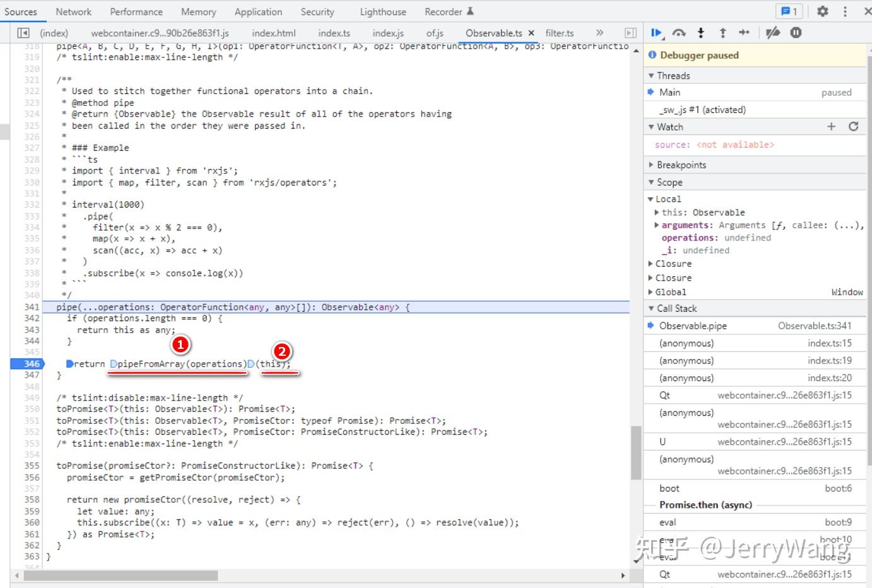Expand arguments under Local scope

[657, 225]
